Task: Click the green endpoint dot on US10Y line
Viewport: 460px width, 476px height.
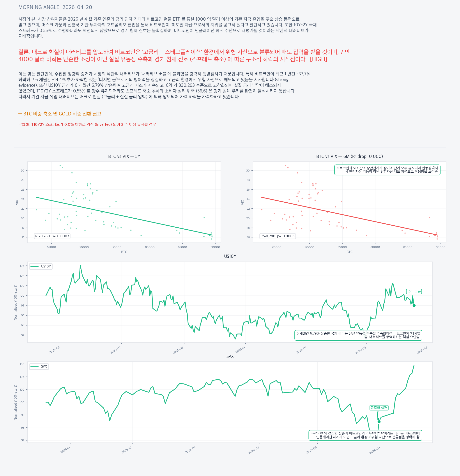Action: [414, 306]
